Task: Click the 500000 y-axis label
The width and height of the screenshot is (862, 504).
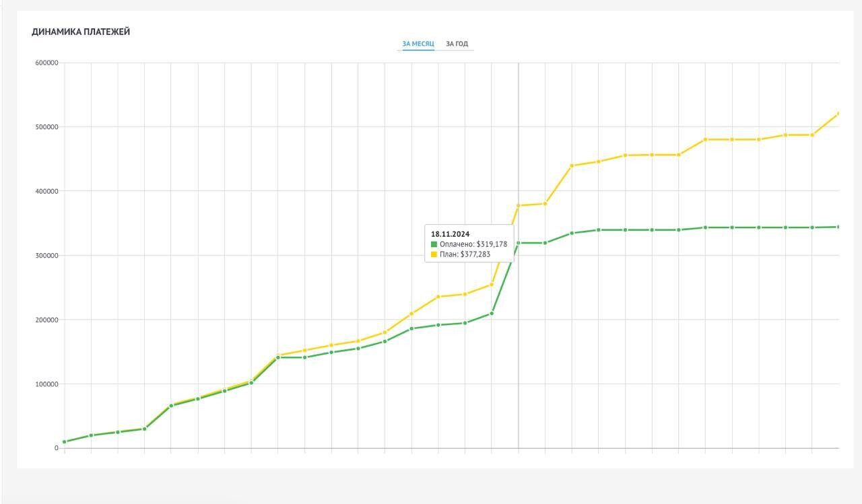Action: pos(46,127)
